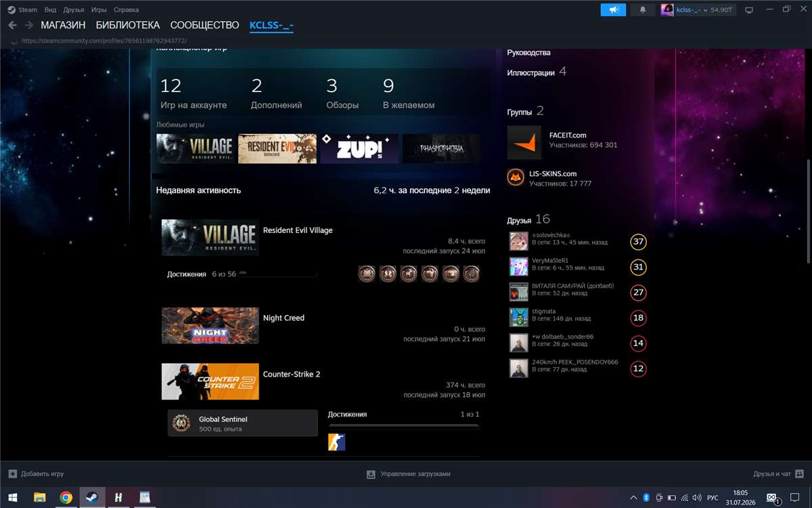The height and width of the screenshot is (508, 812).
Task: Open 9 В желаемом count
Action: 409,93
